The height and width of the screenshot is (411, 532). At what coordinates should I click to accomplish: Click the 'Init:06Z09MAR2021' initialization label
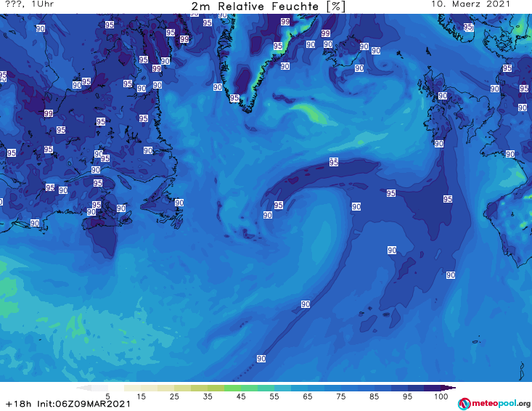coord(83,404)
